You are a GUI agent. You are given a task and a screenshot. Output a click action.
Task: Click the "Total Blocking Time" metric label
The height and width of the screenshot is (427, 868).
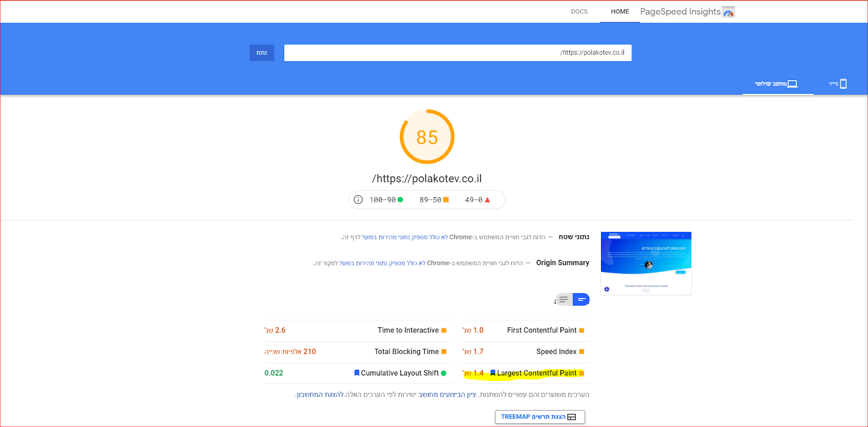click(x=407, y=352)
